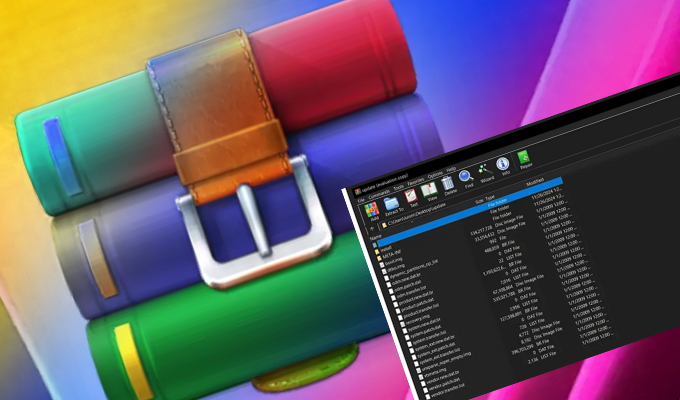Click the META-INF folder's yellow icon
The width and height of the screenshot is (680, 400).
(x=379, y=258)
